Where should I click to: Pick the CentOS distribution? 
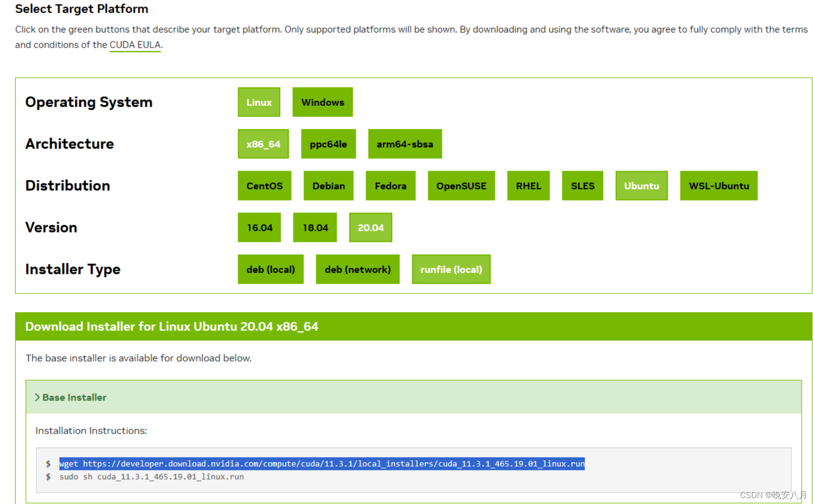point(264,186)
